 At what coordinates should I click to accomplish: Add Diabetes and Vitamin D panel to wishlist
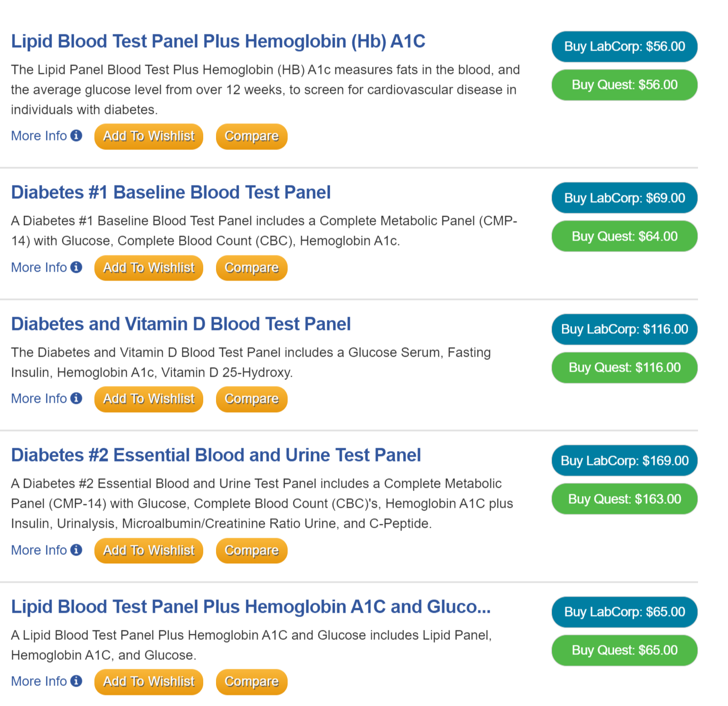tap(149, 399)
